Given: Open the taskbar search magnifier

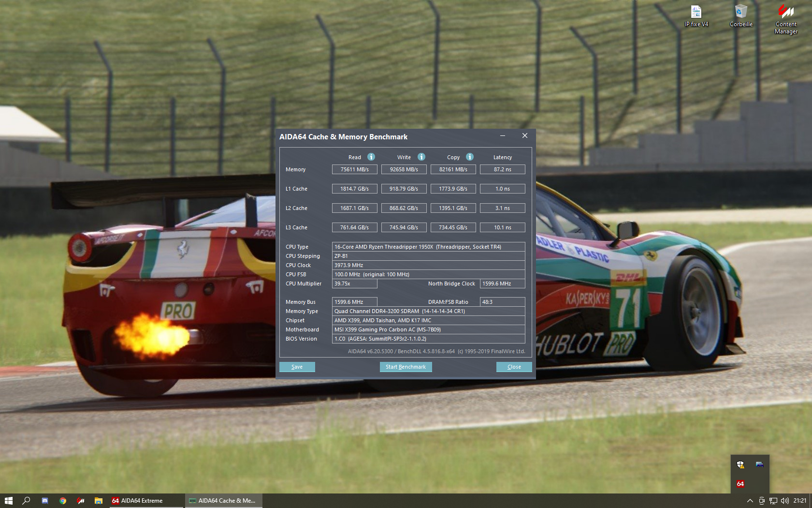Looking at the screenshot, I should (27, 501).
